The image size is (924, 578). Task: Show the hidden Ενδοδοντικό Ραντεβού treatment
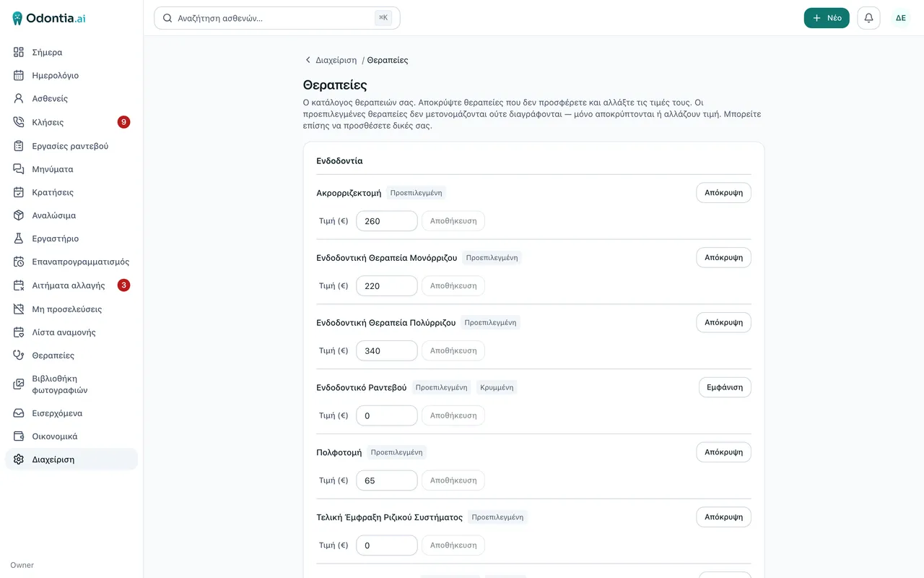pos(725,387)
